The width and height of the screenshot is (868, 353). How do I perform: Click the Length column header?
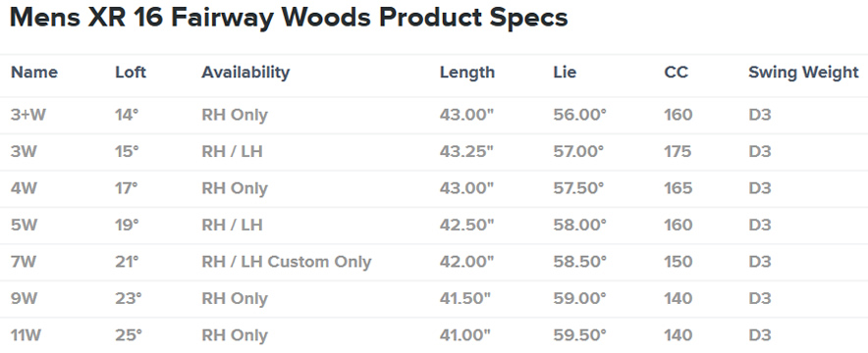[467, 73]
